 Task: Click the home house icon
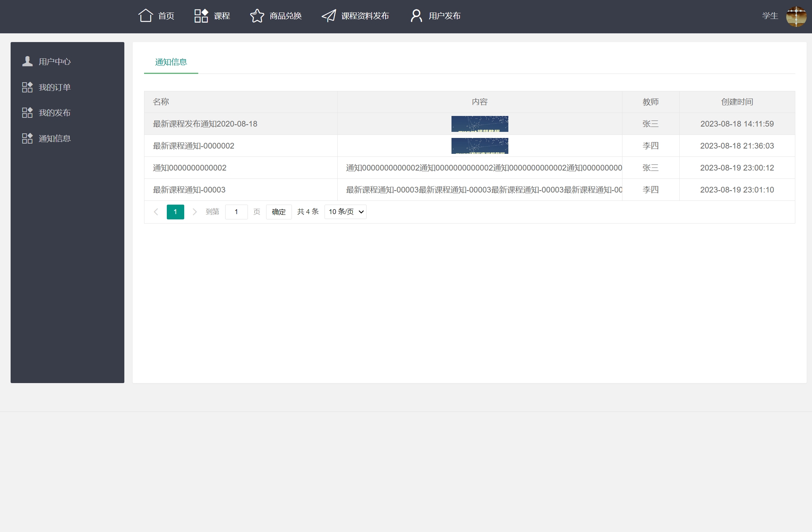(x=146, y=16)
